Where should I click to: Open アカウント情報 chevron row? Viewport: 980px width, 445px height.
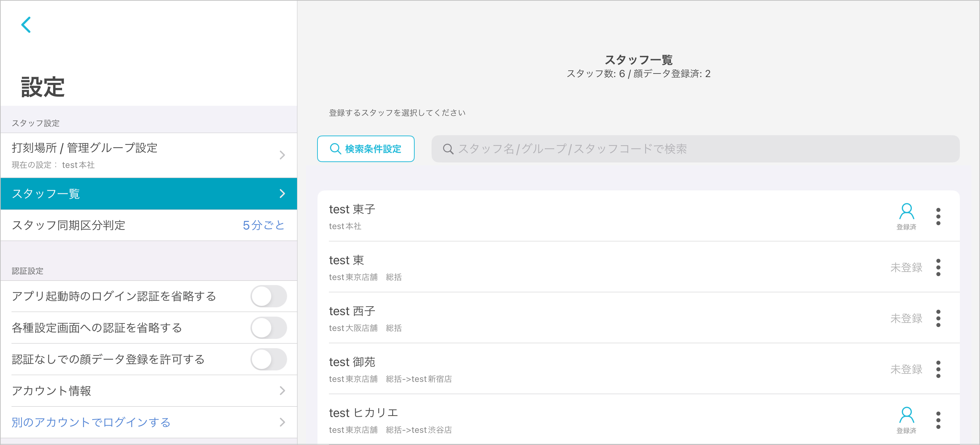pyautogui.click(x=149, y=391)
